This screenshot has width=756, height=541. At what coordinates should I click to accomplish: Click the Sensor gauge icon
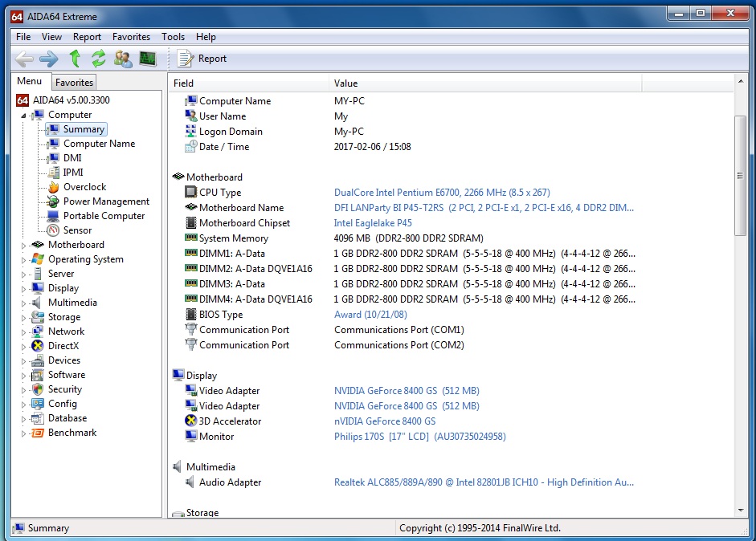(x=54, y=230)
